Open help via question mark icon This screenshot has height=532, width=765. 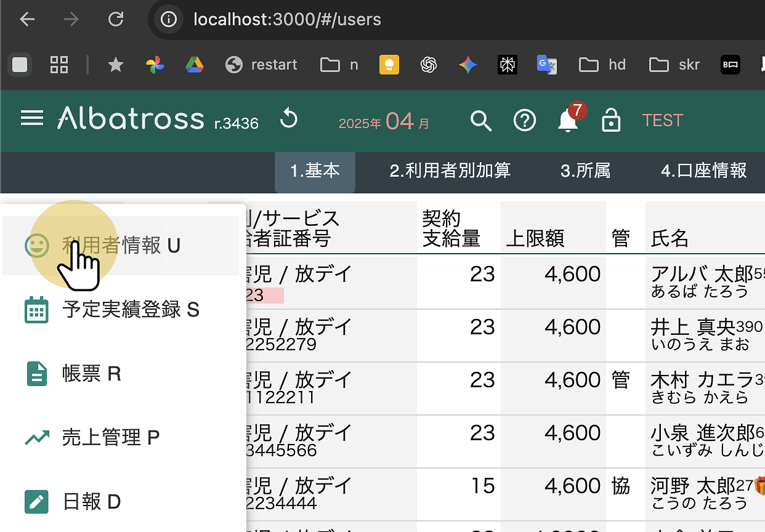pyautogui.click(x=524, y=121)
